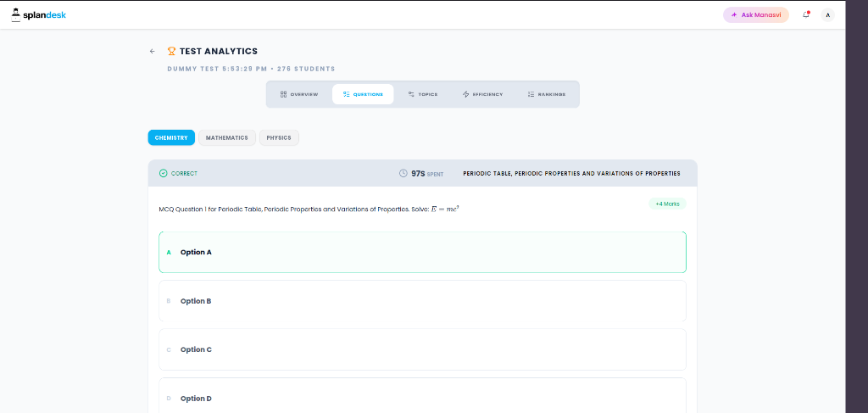
Task: Click the 97s spent time text
Action: 427,174
